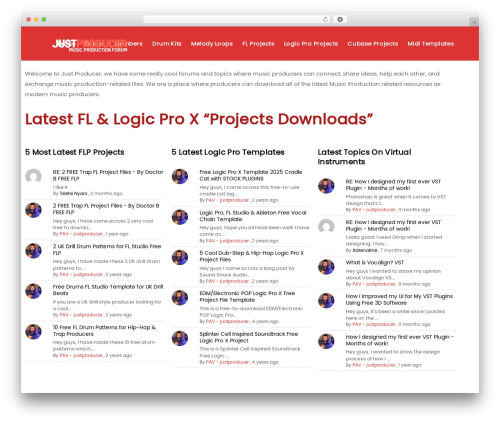Click avatar beside Vocal Chain Template topic
Screen dimensions: 500x423
(180, 217)
